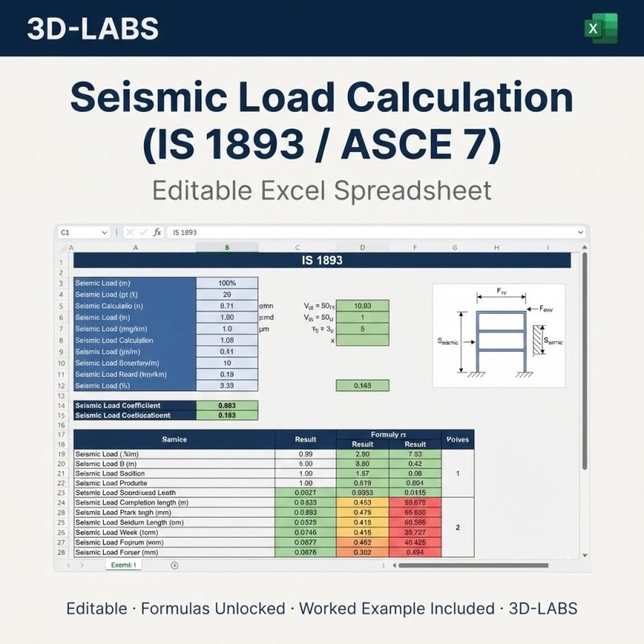Select the Seismic Load Forser (mm) label
Viewport: 644px width, 644px height.
coord(174,552)
